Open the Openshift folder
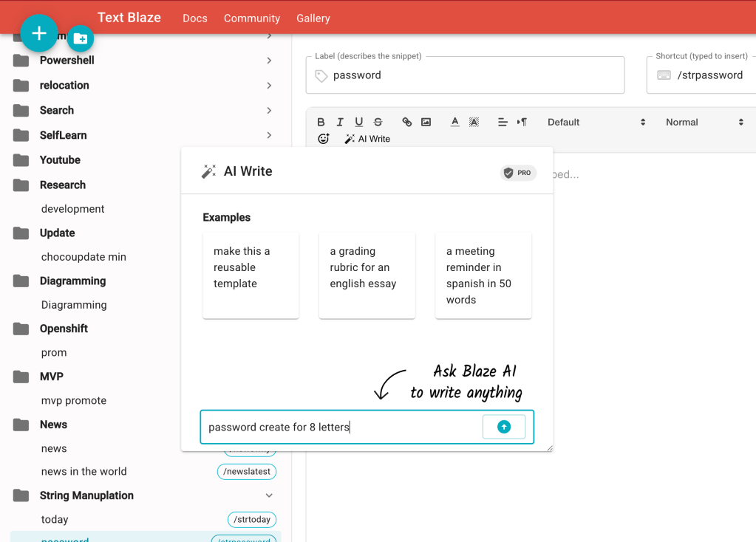Screen dimensions: 756x542 click(x=64, y=329)
